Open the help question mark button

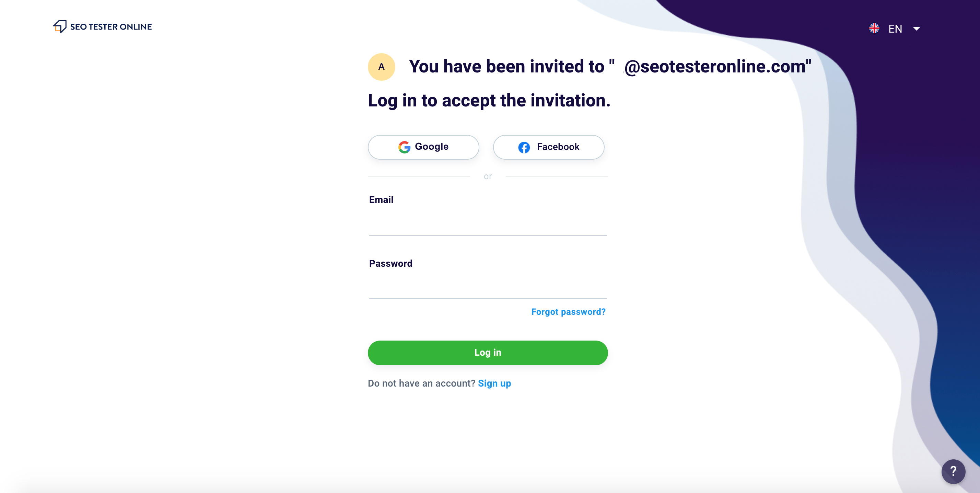[953, 472]
